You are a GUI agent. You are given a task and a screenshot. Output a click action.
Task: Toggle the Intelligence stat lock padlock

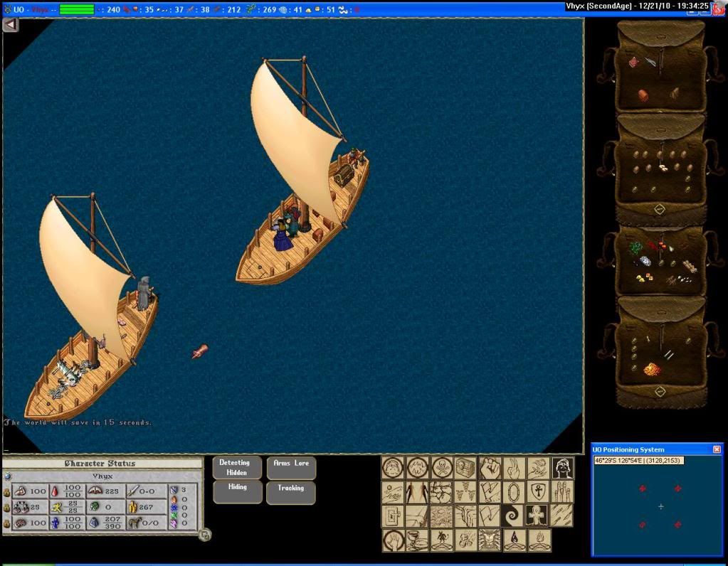pos(6,523)
